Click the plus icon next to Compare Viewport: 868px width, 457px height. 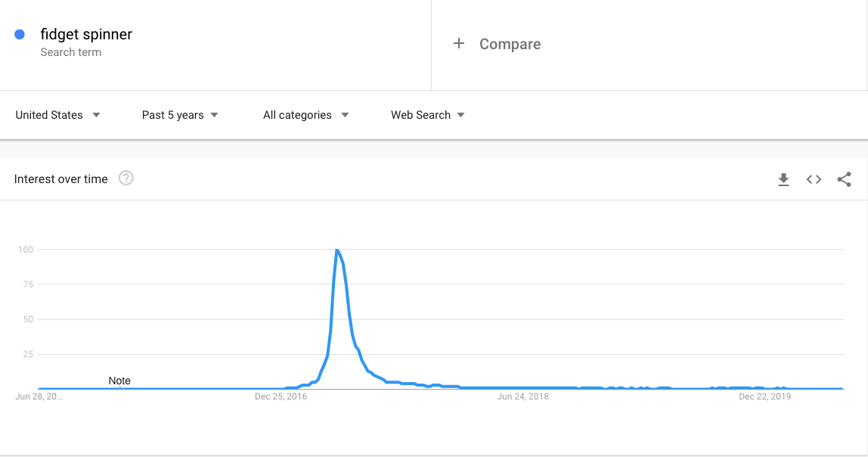coord(459,44)
